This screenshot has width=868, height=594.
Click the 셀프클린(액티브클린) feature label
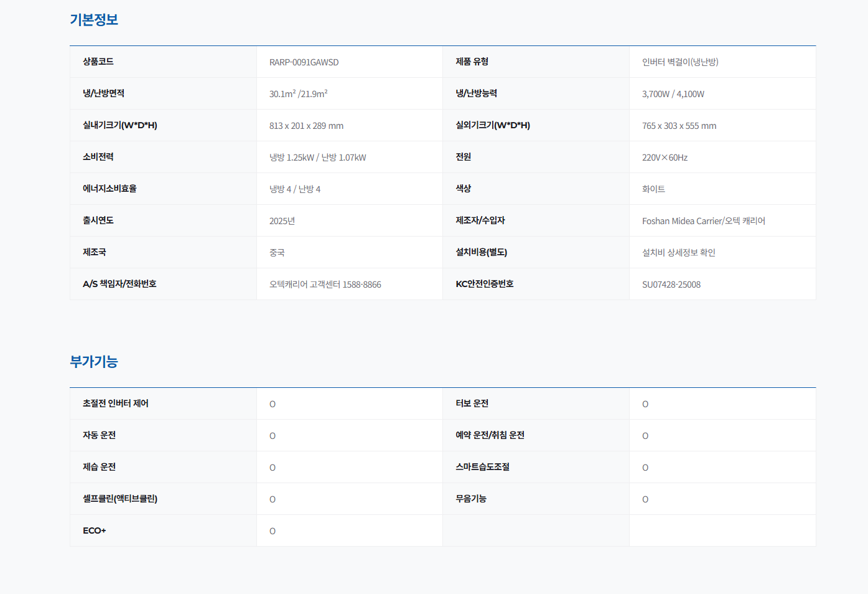tap(119, 499)
